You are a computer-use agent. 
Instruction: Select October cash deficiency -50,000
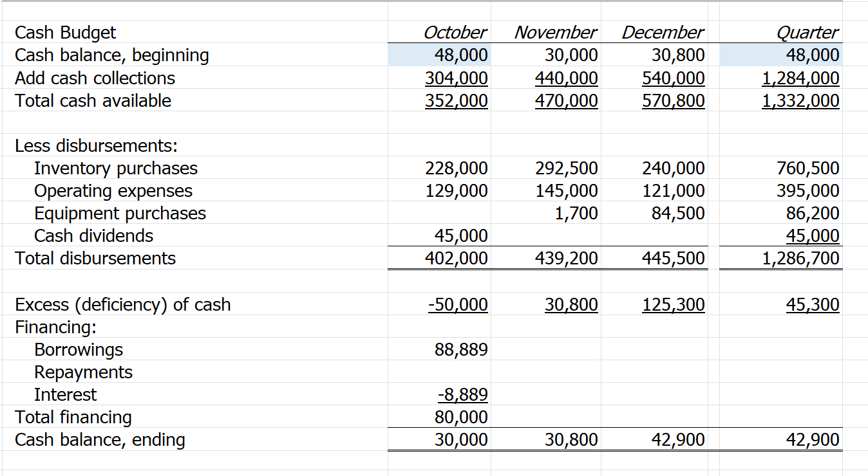(457, 304)
